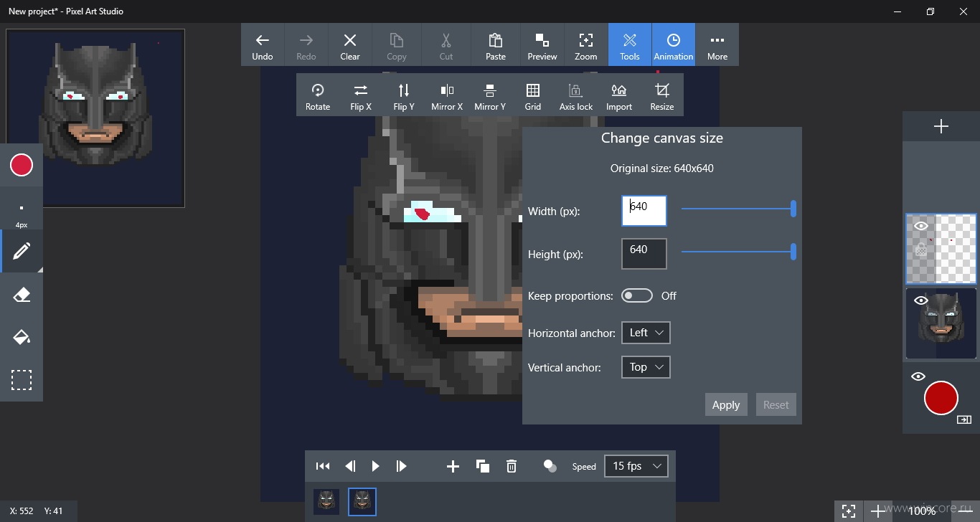Select the Paint bucket fill tool
The image size is (980, 522).
pos(22,337)
